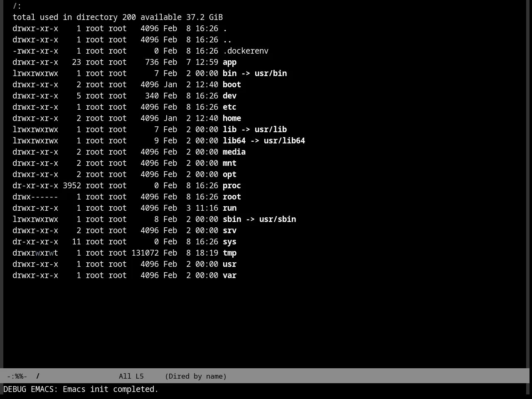Screen dimensions: 532x399
Task: Click the lib -> usr/lib symlink
Action: [x=255, y=130]
